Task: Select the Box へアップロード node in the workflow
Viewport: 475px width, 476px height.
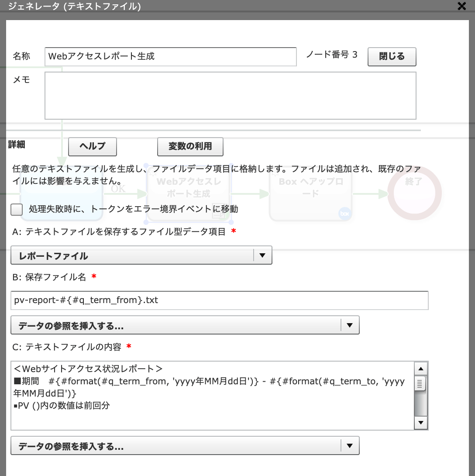Action: 310,188
